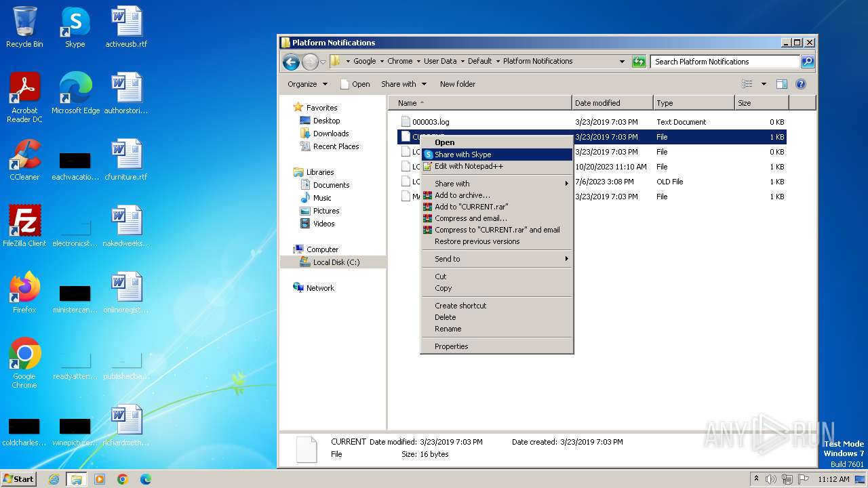Expand the address bar history dropdown
868x488 pixels.
(622, 62)
